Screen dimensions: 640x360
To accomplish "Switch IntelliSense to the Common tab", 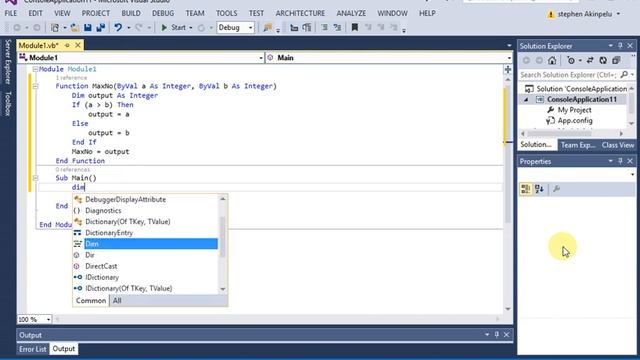I will [x=91, y=300].
